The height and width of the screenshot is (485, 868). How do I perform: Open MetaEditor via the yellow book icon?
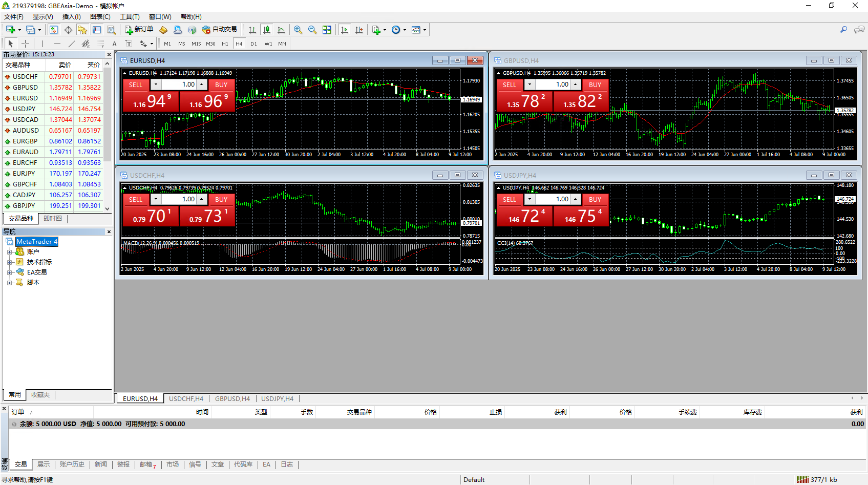163,30
